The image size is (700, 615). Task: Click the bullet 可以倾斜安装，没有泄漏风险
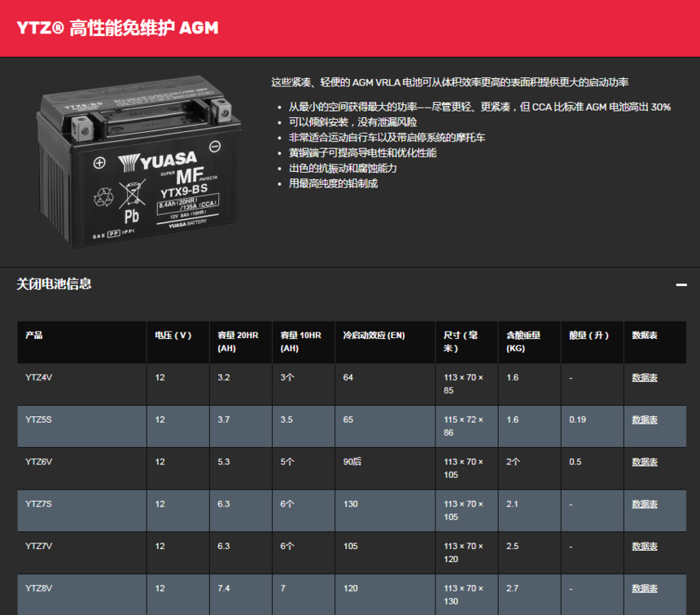pos(352,122)
